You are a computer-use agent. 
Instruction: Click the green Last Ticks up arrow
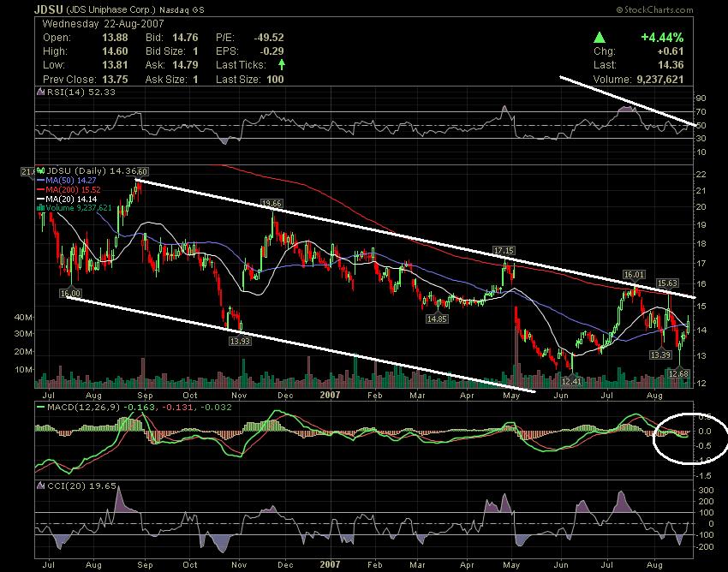point(282,64)
